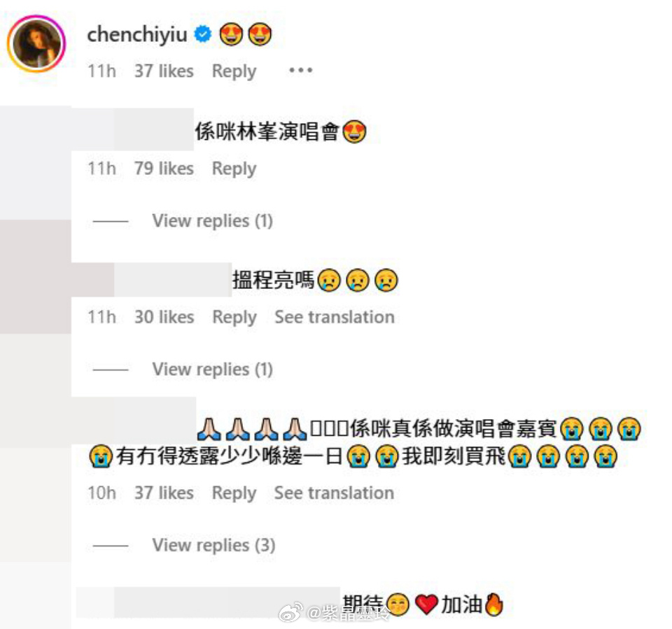Expand replies under the 30 likes comment
The width and height of the screenshot is (672, 629).
[x=213, y=369]
